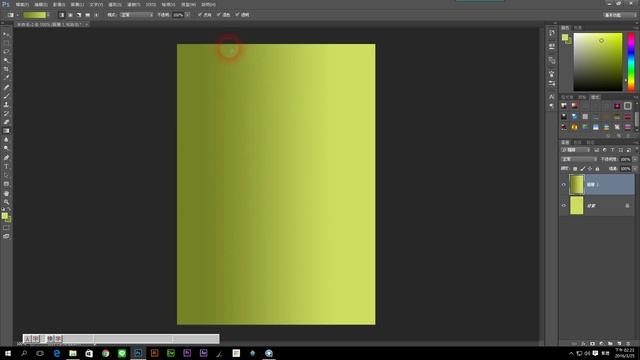
Task: Choose Diamond Gradient style button
Action: pyautogui.click(x=96, y=15)
